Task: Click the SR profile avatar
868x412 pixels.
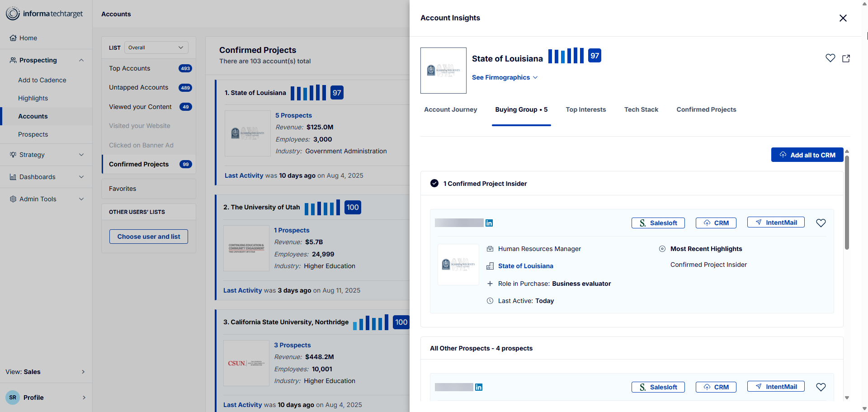Action: (13, 398)
